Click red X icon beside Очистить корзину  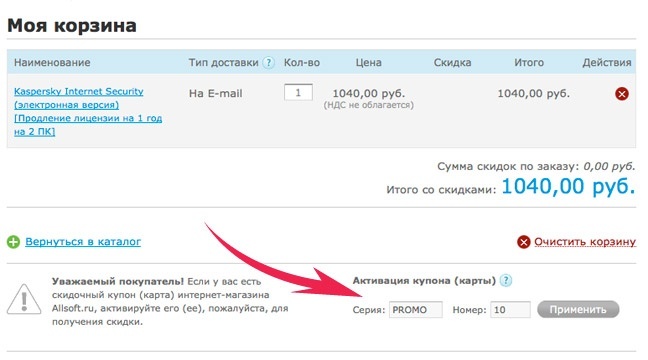point(523,242)
